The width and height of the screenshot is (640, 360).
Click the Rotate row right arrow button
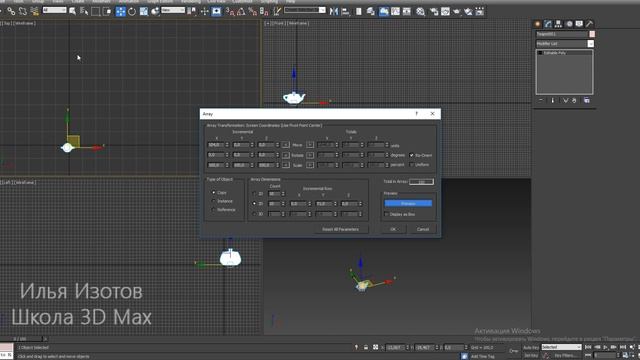pos(310,155)
